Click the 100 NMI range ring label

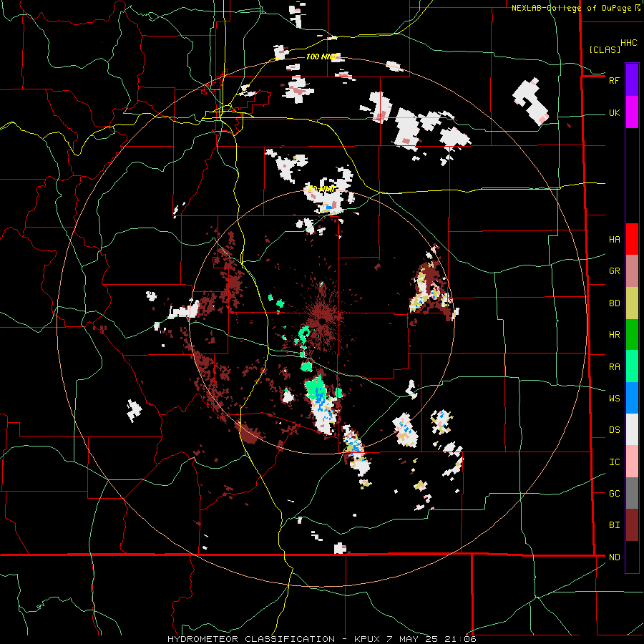pos(321,57)
